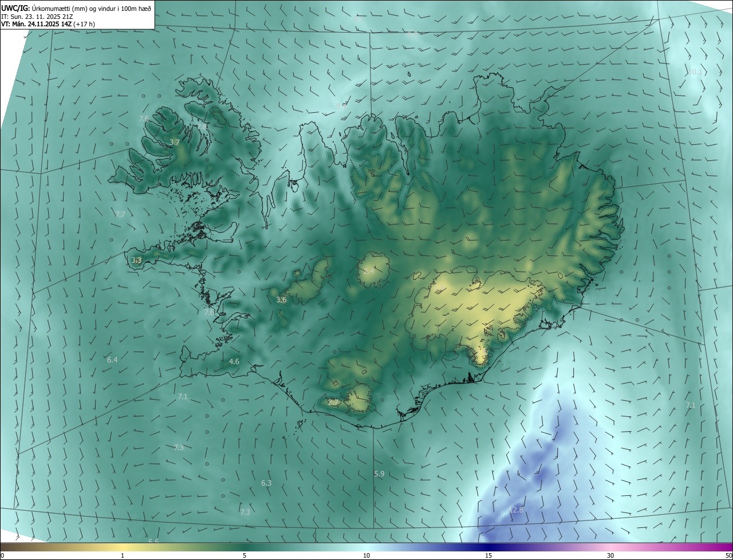
Task: Click the 2.7 value label on the map
Action: tap(333, 403)
